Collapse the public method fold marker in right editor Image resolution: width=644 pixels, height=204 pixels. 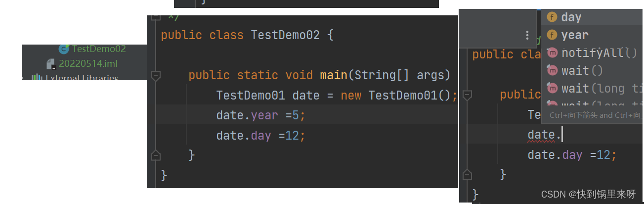(465, 95)
